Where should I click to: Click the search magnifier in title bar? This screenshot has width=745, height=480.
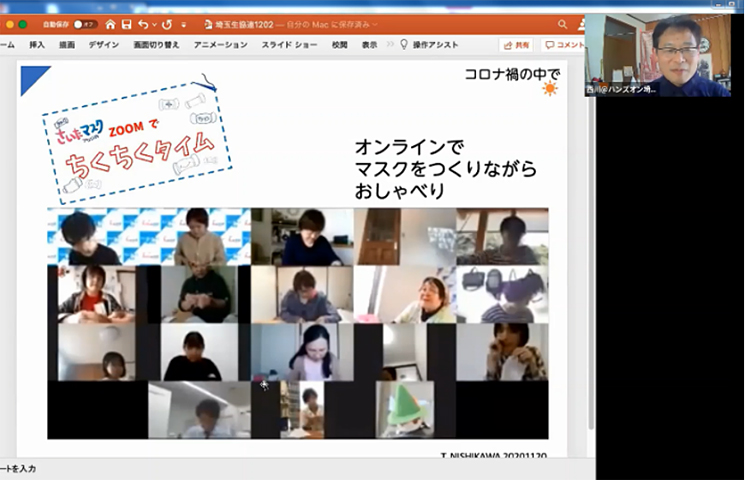click(563, 24)
